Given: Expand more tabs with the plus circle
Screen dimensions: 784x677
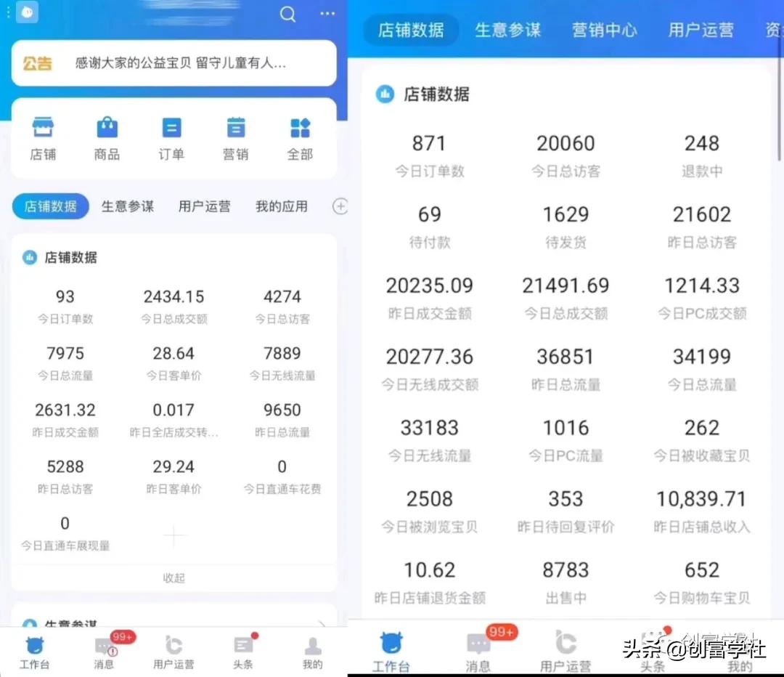Looking at the screenshot, I should tap(339, 206).
